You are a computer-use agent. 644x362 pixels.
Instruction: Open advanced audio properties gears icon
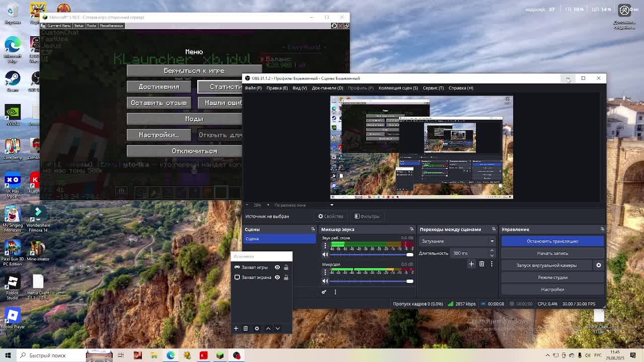click(324, 292)
